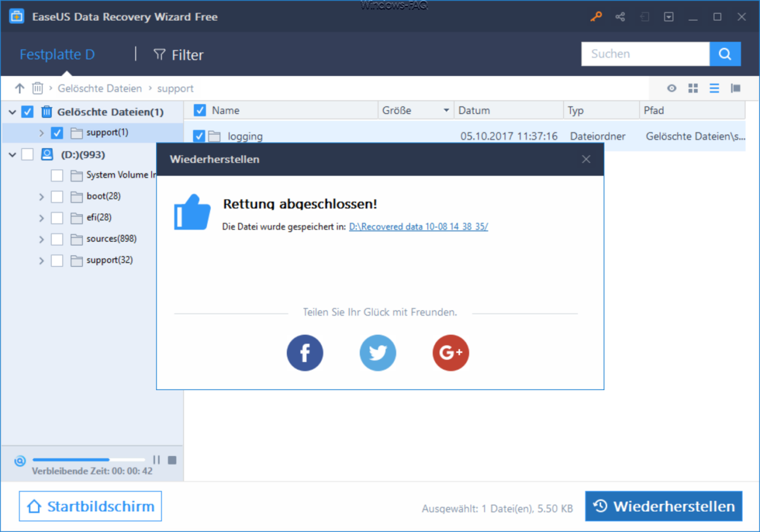The height and width of the screenshot is (532, 760).
Task: Click the import scan status icon
Action: pyautogui.click(x=644, y=17)
